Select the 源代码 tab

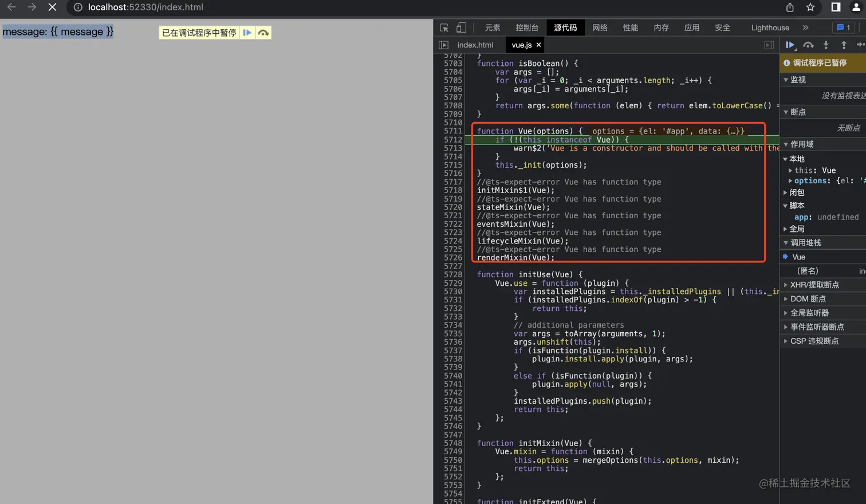(x=565, y=27)
